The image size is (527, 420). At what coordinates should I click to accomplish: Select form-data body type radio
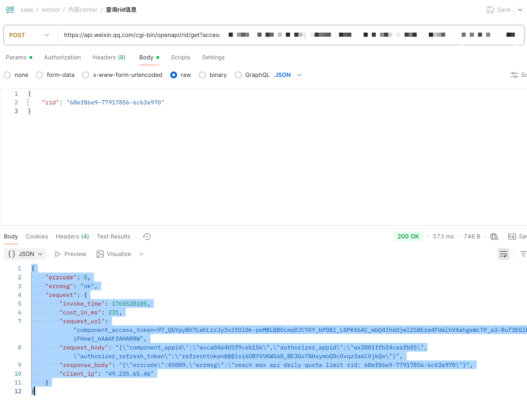point(40,75)
